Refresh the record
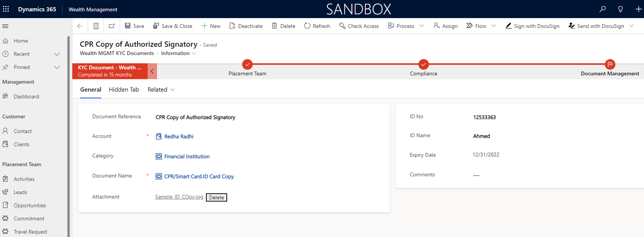Image resolution: width=644 pixels, height=237 pixels. coord(317,26)
